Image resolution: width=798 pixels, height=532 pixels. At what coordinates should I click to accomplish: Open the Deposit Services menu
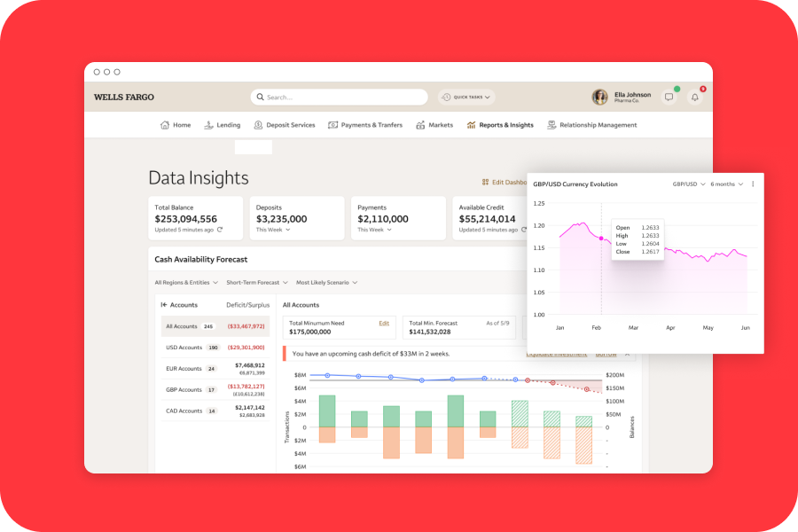click(x=284, y=125)
